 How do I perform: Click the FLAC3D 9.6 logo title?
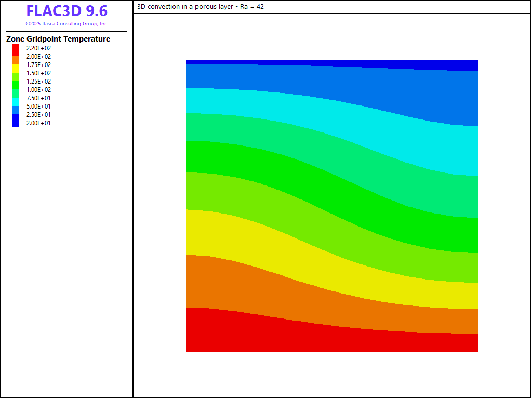click(x=67, y=11)
